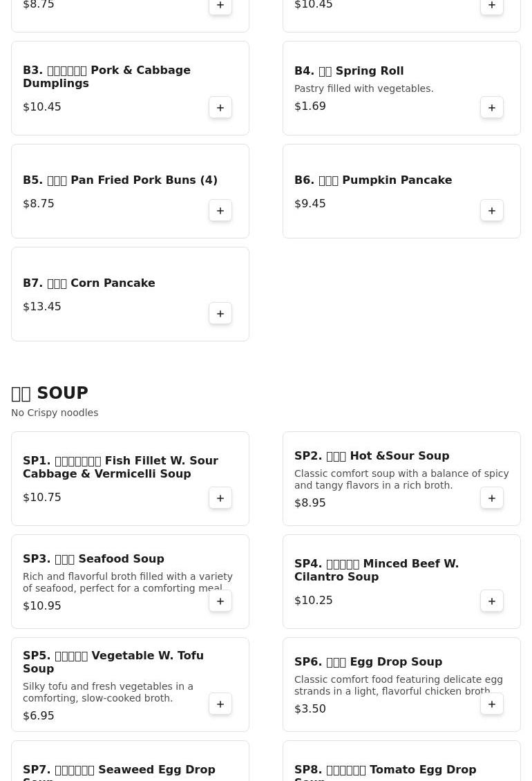This screenshot has width=532, height=781.
Task: Add Corn Pancake to order
Action: pos(220,314)
